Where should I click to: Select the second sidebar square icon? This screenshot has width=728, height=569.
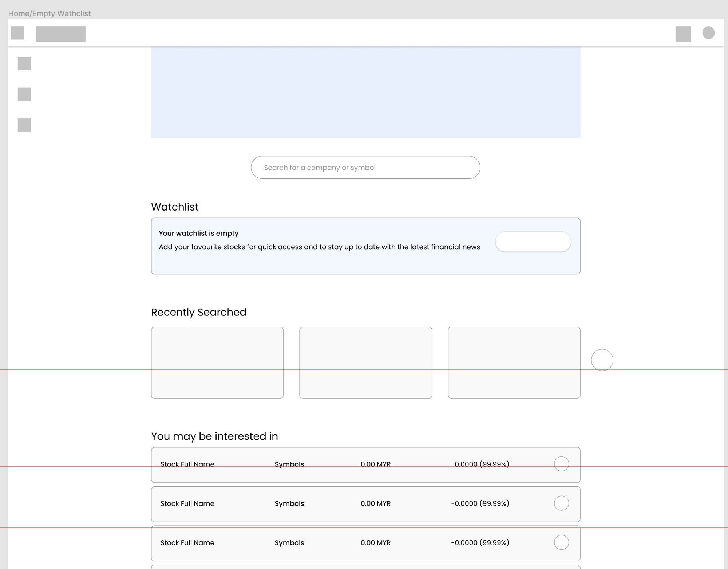click(24, 94)
